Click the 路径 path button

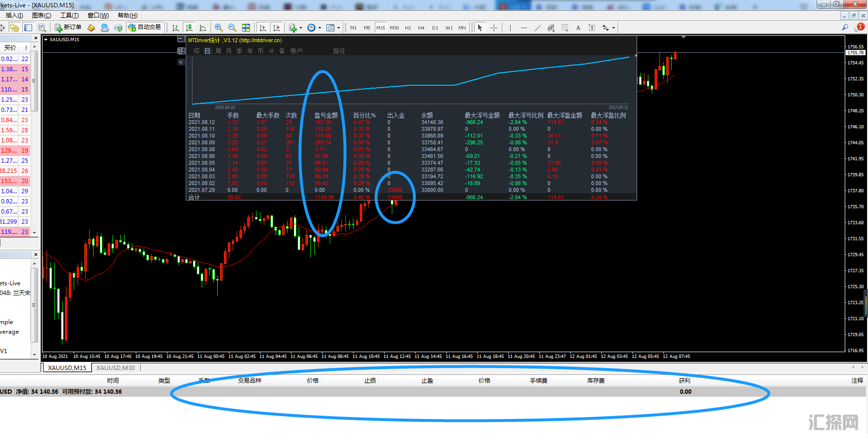339,51
